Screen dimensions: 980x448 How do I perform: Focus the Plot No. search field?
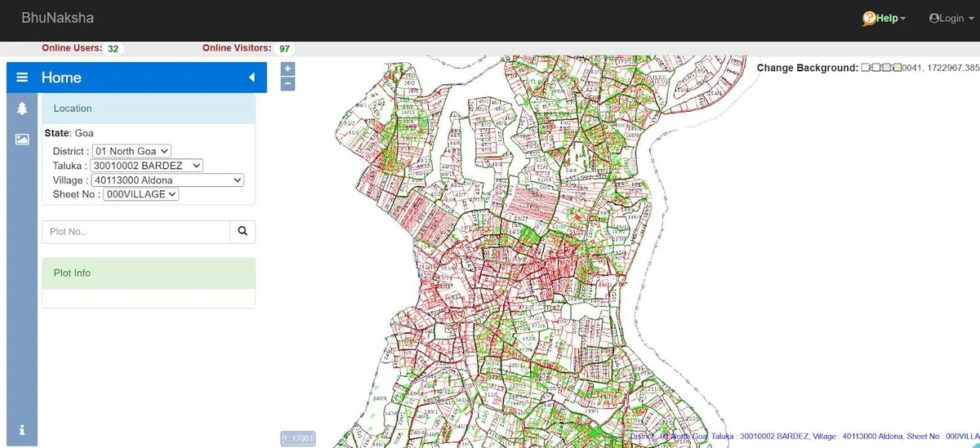(136, 232)
